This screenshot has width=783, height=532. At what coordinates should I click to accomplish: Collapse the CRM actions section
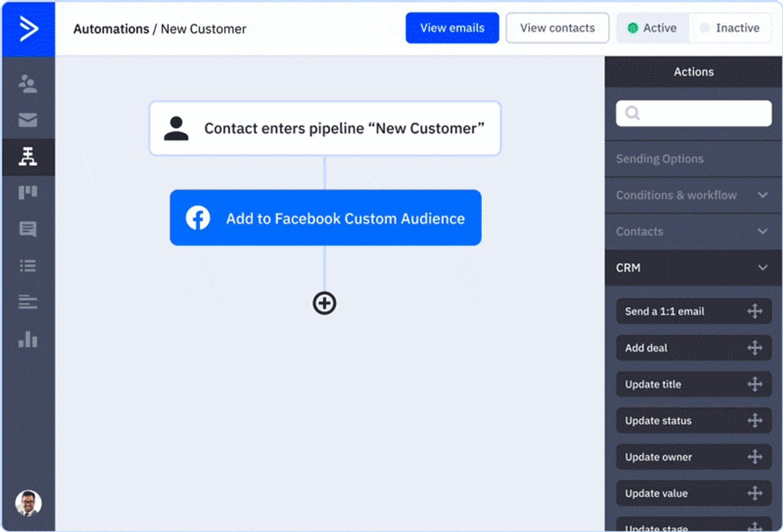pyautogui.click(x=692, y=268)
